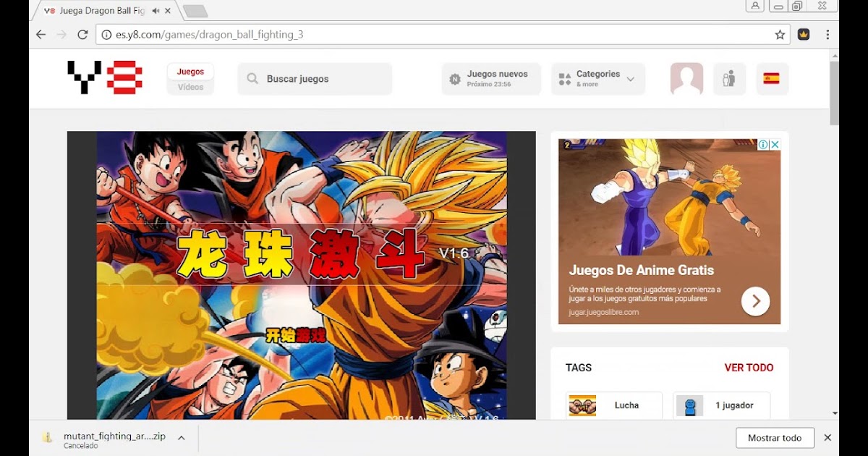Expand the download item options arrow
Viewport: 868px width, 456px height.
[x=181, y=438]
